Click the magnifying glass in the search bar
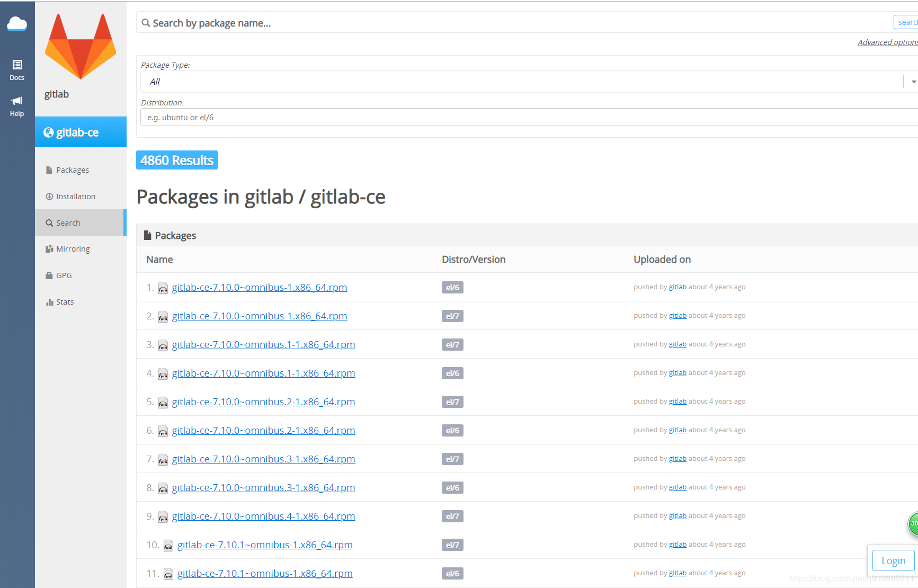The width and height of the screenshot is (918, 588). pyautogui.click(x=146, y=23)
